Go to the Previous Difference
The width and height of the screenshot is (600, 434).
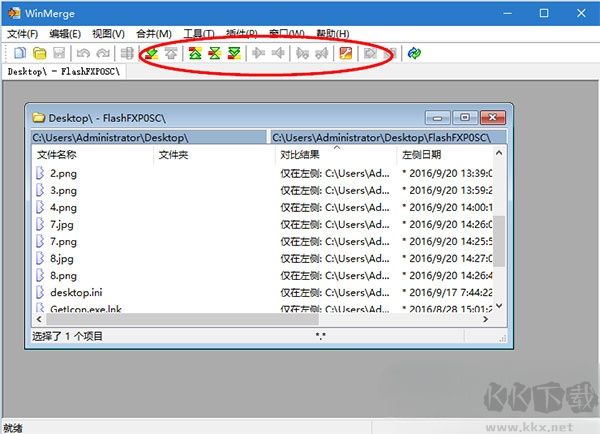pyautogui.click(x=171, y=53)
